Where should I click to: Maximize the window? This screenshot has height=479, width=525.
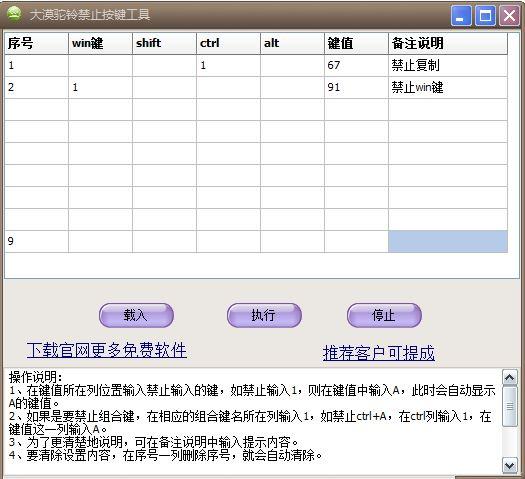pos(485,16)
